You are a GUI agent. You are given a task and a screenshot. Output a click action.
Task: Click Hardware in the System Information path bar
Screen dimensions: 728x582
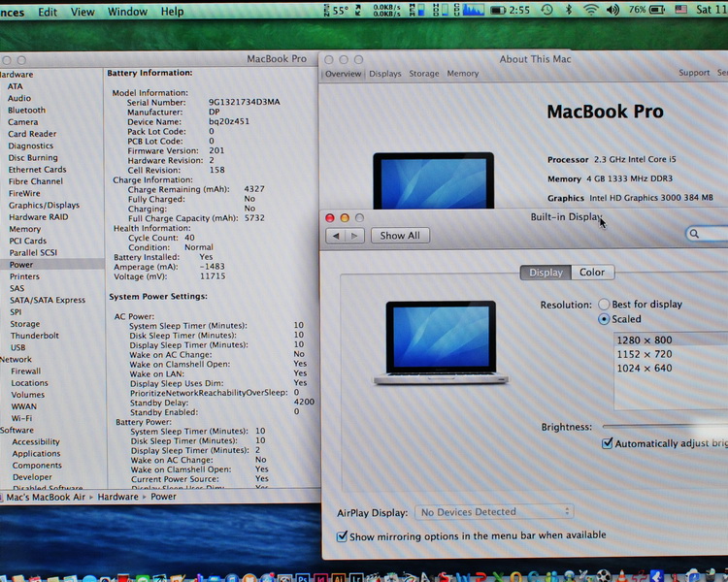(117, 497)
